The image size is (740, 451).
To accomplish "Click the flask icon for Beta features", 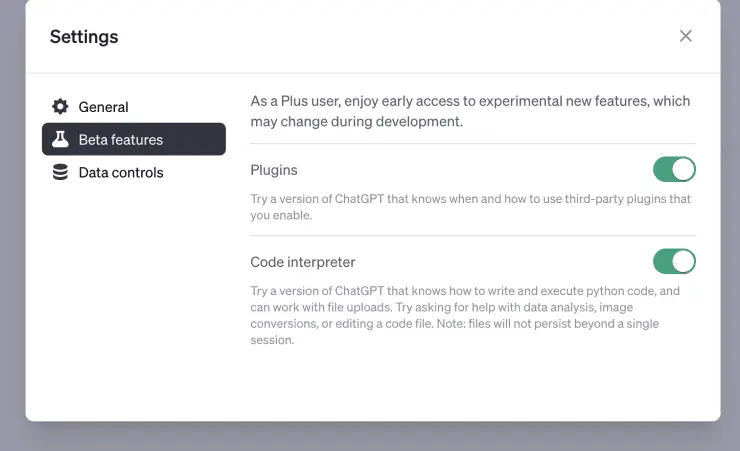I will [x=61, y=140].
